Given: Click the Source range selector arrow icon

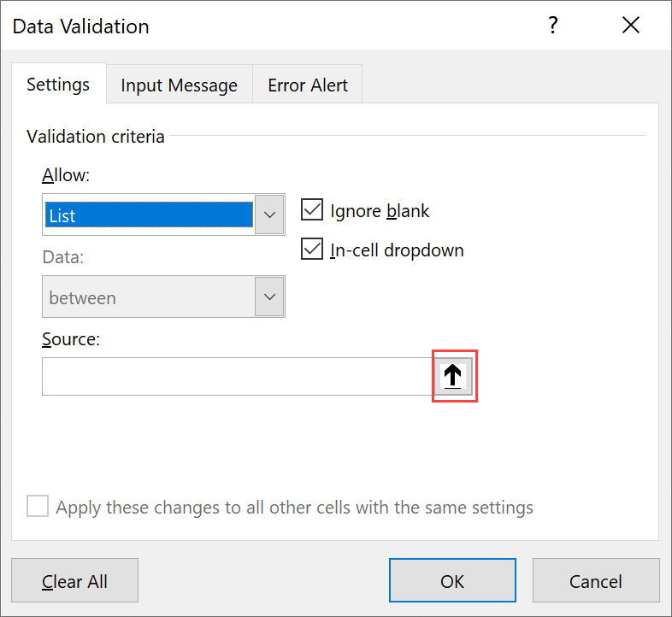Looking at the screenshot, I should (453, 376).
